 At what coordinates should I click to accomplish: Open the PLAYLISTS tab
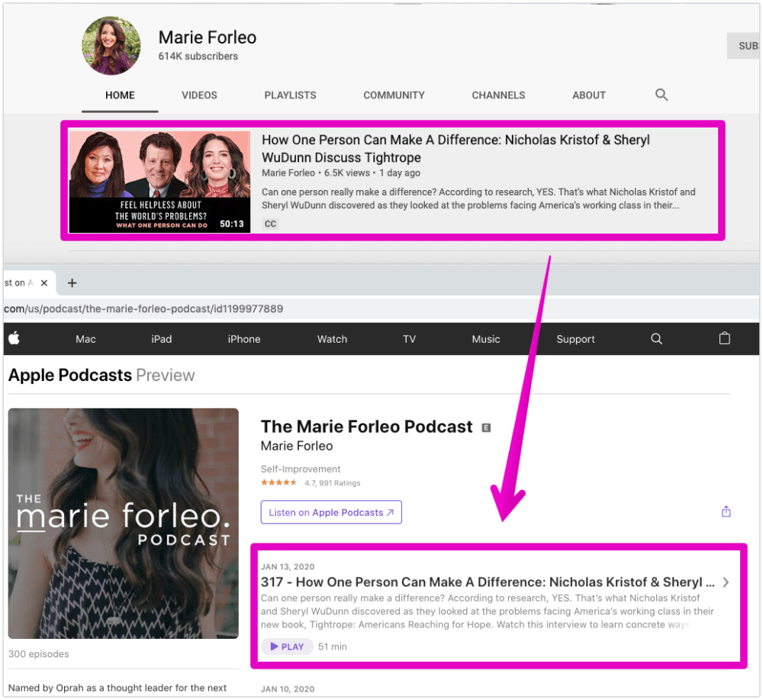click(290, 95)
